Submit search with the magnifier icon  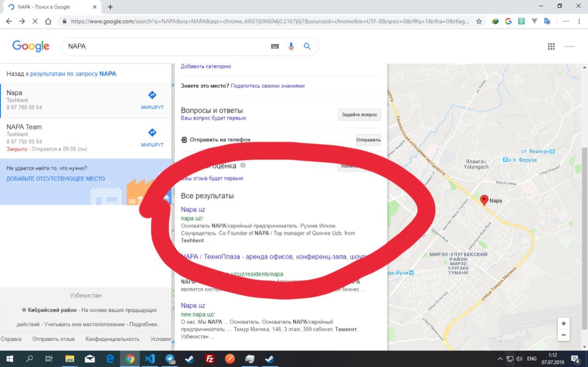point(307,46)
